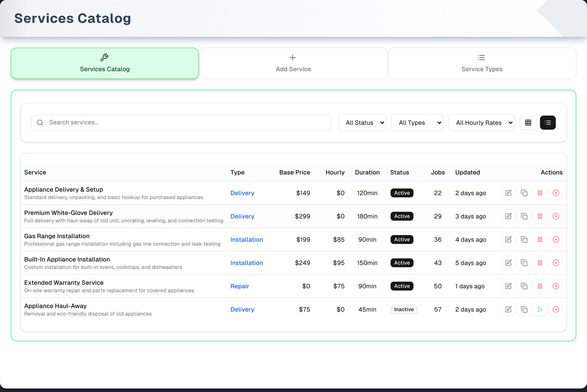
Task: Click the 57 jobs count cell
Action: [x=438, y=309]
